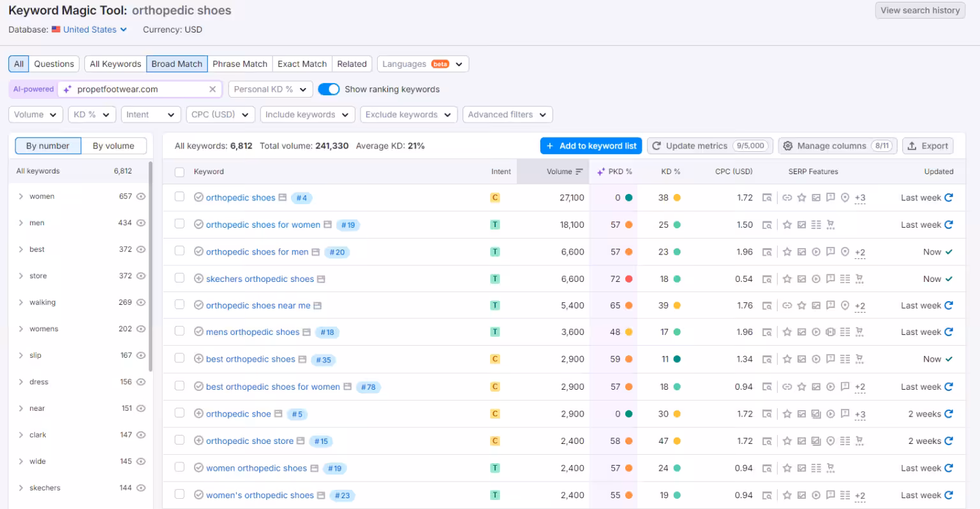This screenshot has height=509, width=980.
Task: Open mens orthopedic shoes keyword link
Action: pyautogui.click(x=253, y=332)
